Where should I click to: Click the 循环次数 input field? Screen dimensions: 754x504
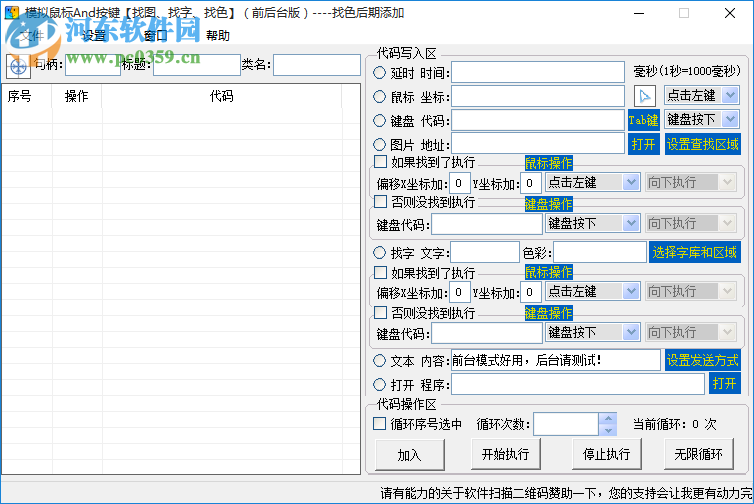(566, 424)
